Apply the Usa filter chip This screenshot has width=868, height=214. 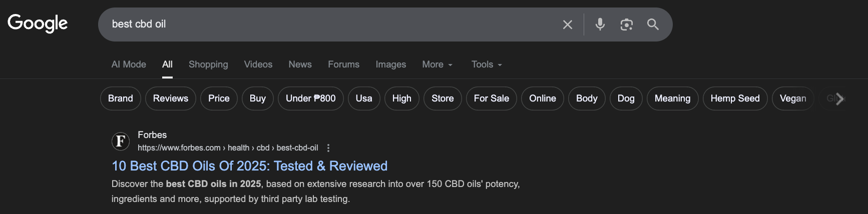point(364,98)
